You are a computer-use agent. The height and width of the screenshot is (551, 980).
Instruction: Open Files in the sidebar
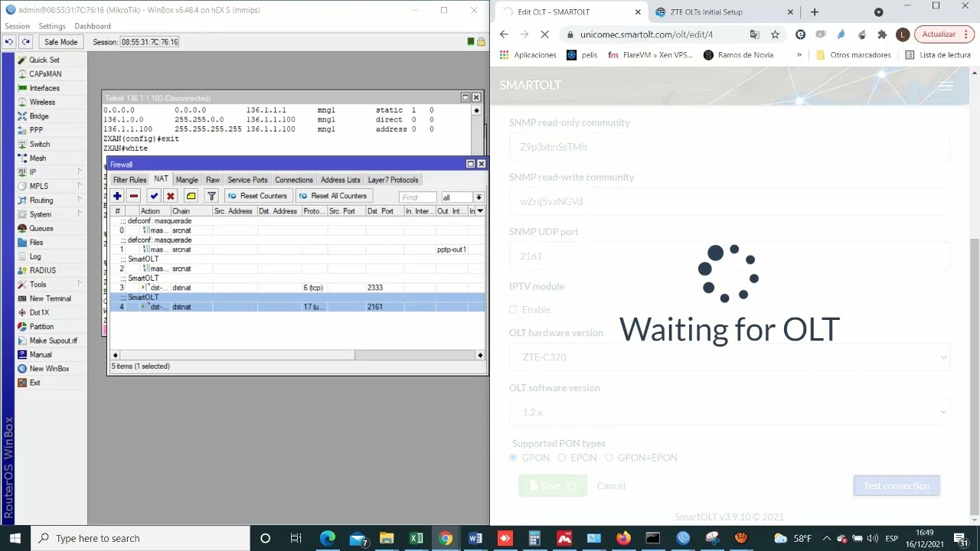tap(36, 243)
